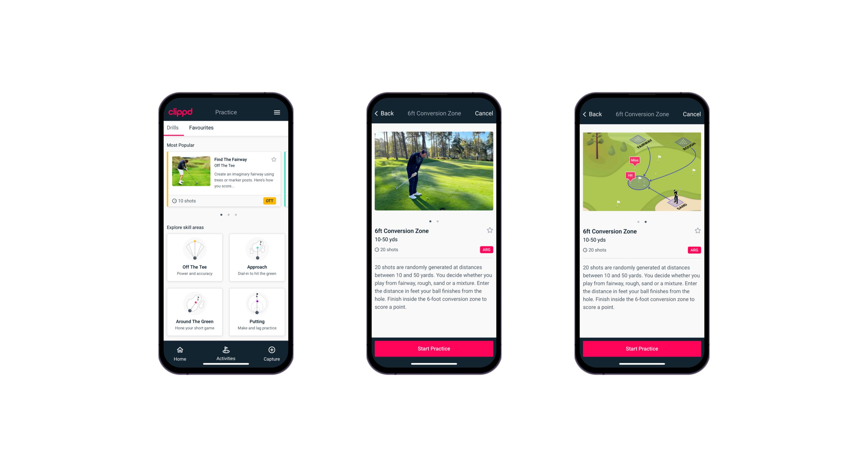Screen dimensions: 868x467
Task: Tap the Capture navigation icon
Action: 272,350
